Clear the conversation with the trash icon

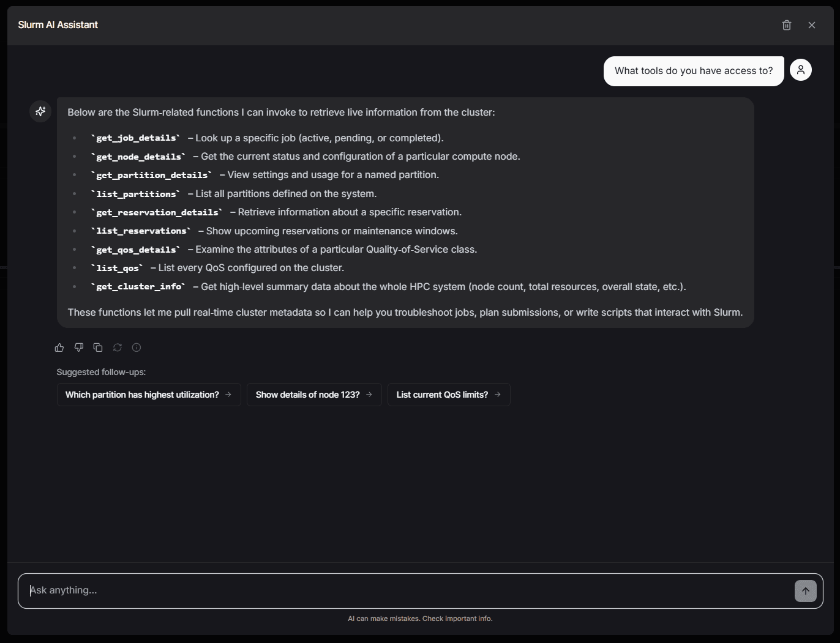(787, 25)
